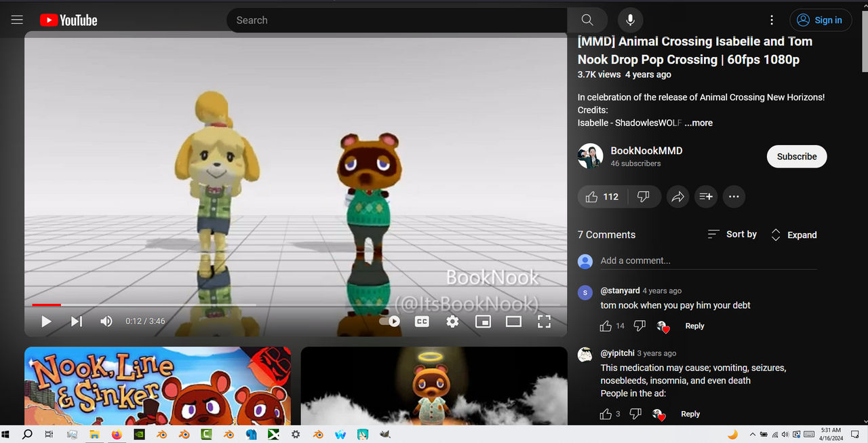Open the Wi-Fi network tray icon
Viewport: 868px width, 443px height.
(774, 434)
